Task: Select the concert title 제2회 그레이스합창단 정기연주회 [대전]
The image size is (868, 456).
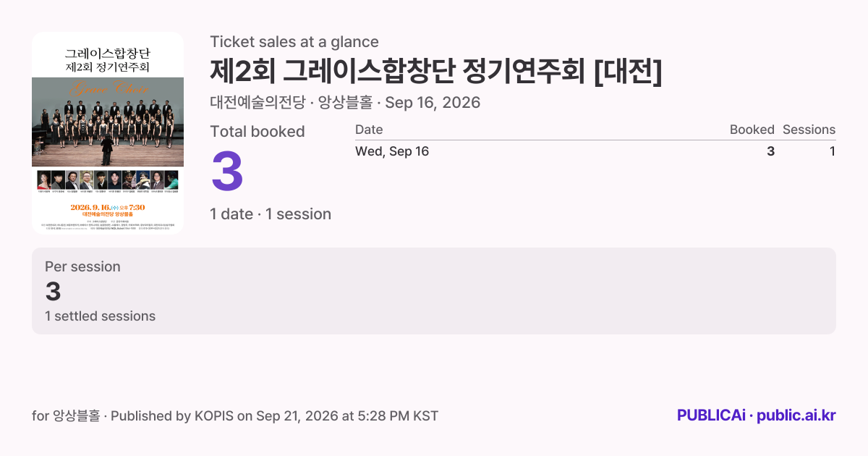Action: coord(436,71)
